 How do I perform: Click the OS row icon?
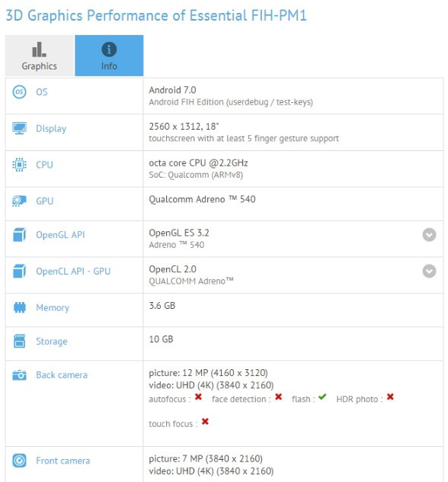pyautogui.click(x=19, y=92)
